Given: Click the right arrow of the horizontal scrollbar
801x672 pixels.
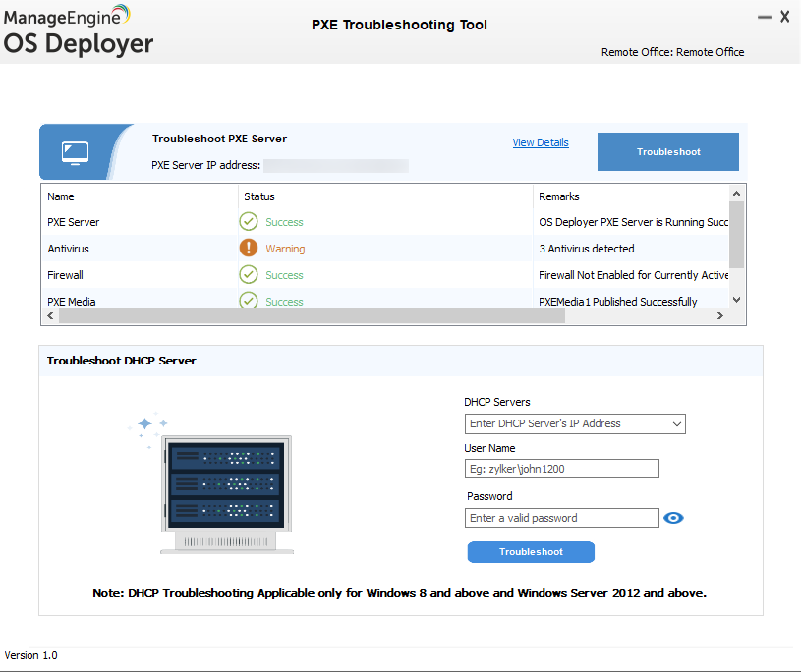Looking at the screenshot, I should coord(720,316).
